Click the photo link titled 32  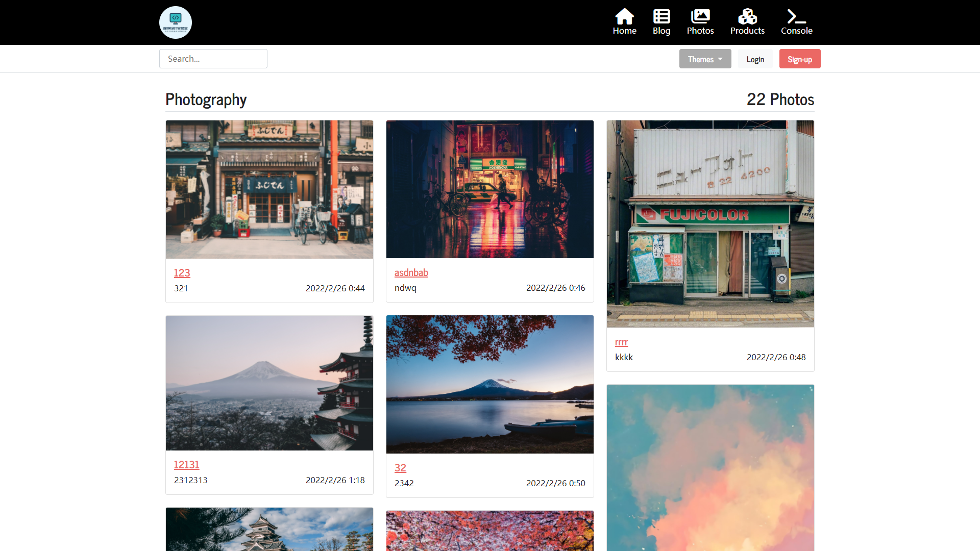[400, 468]
